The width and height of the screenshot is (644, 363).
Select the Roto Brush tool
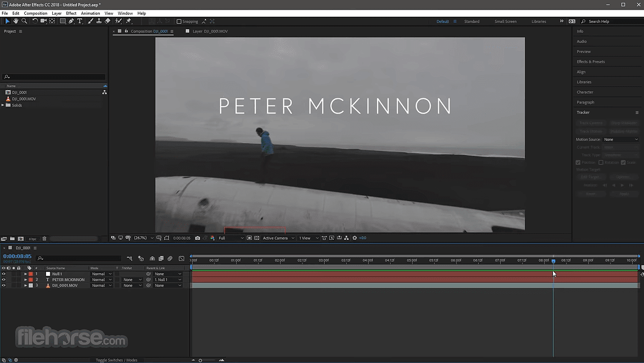pyautogui.click(x=118, y=21)
